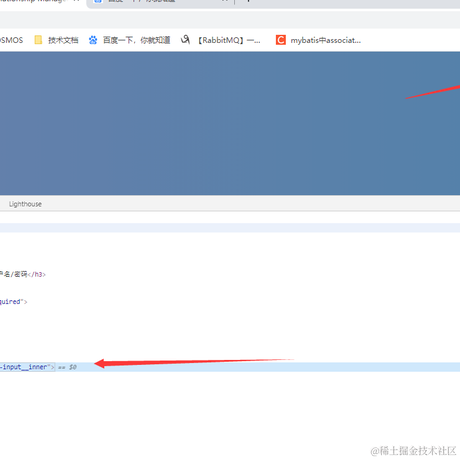Click the red CSDN bookmark icon
The height and width of the screenshot is (460, 460).
coord(281,40)
